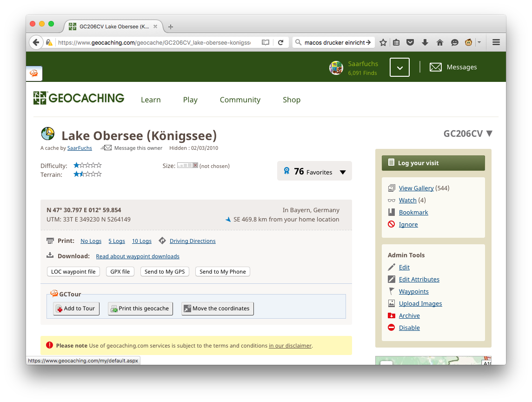Click the Greasemonkey monkey icon

click(469, 42)
